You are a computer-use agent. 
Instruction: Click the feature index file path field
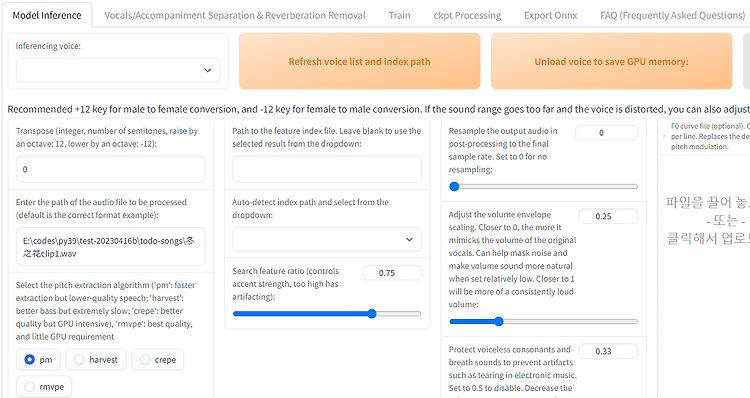coord(327,169)
